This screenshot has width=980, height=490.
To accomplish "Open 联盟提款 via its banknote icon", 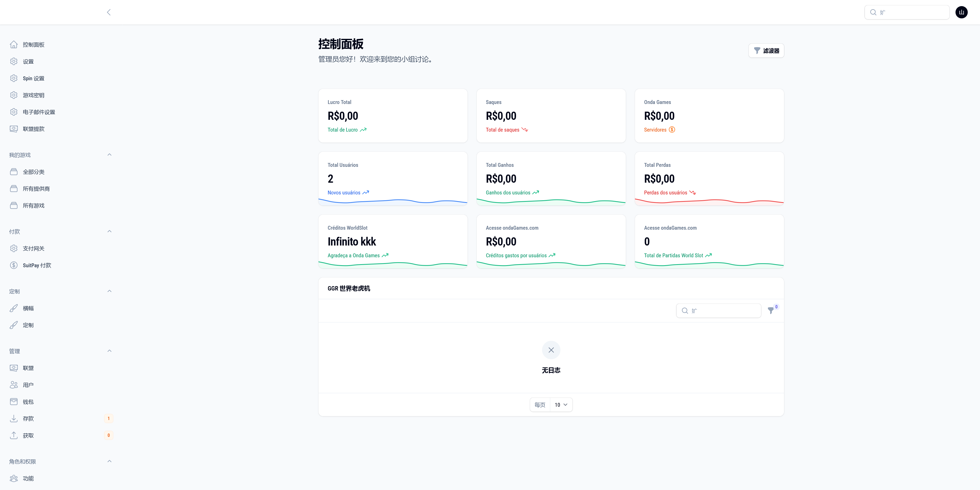I will click(14, 129).
